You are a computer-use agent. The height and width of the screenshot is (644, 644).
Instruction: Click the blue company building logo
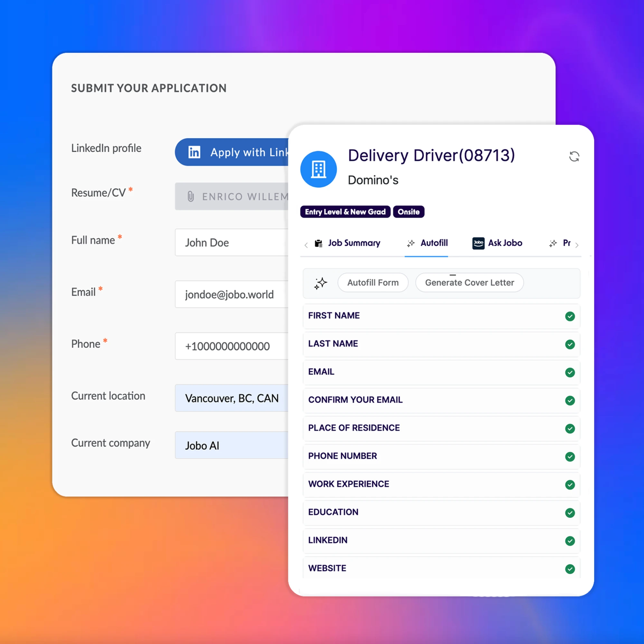(x=318, y=169)
